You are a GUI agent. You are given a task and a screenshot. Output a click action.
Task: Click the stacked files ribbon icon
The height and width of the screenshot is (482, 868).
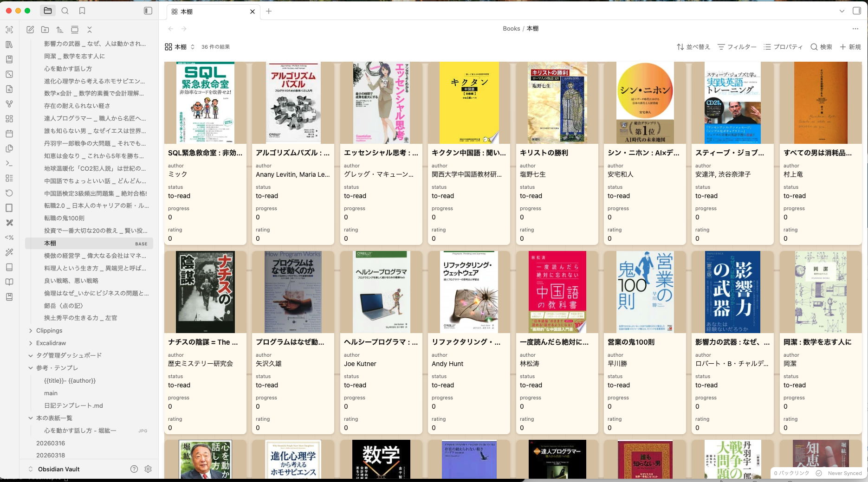(9, 148)
